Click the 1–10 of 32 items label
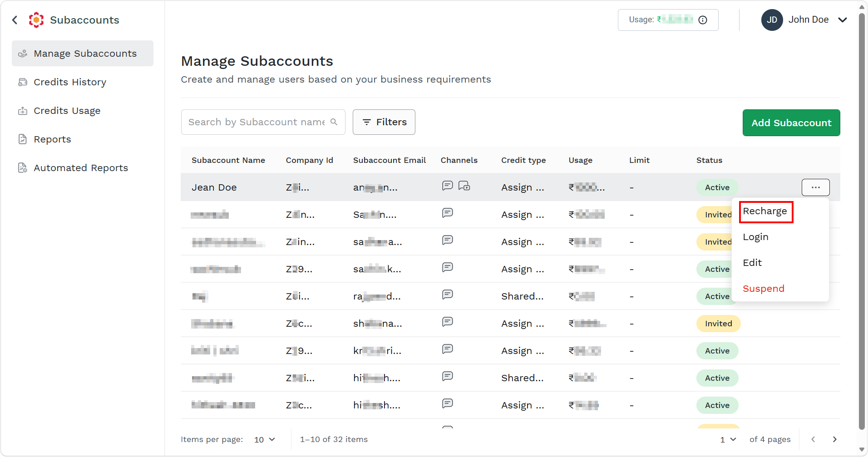The height and width of the screenshot is (457, 868). click(334, 439)
